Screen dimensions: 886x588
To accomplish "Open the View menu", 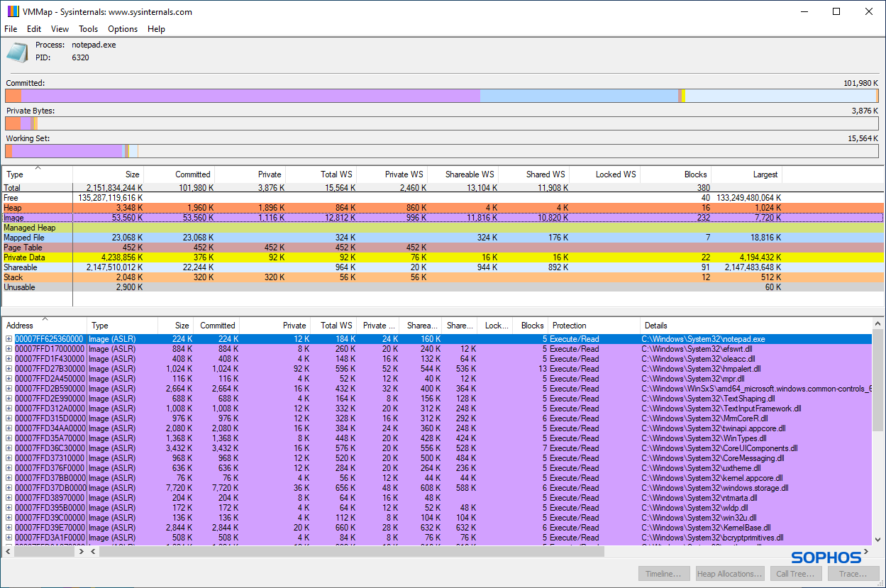I will (60, 29).
